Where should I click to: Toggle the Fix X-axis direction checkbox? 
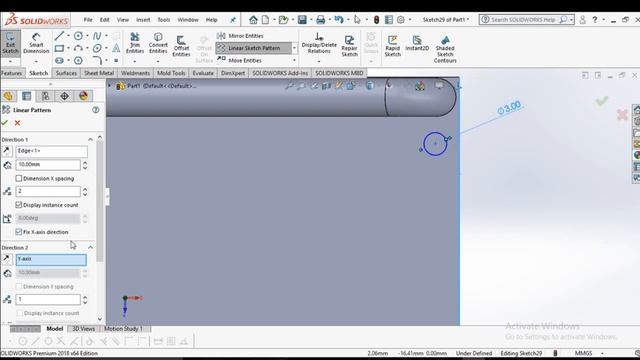[x=19, y=232]
